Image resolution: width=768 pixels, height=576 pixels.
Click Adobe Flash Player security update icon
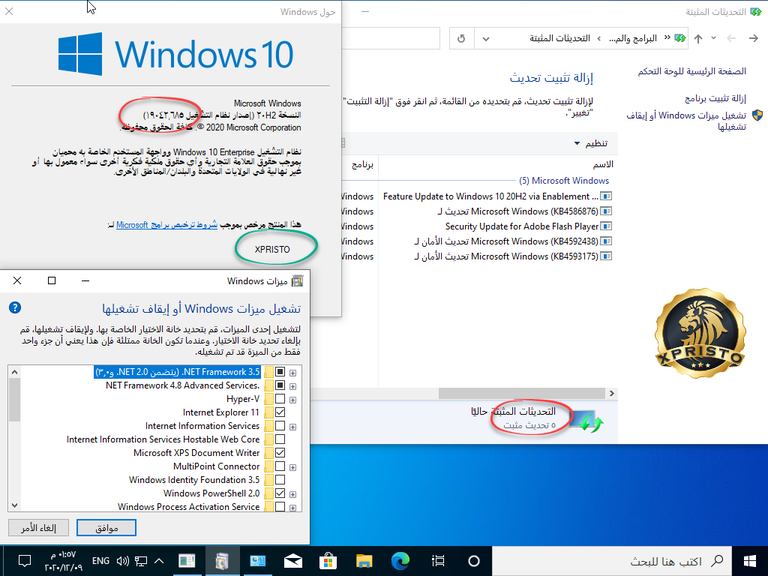pyautogui.click(x=606, y=226)
